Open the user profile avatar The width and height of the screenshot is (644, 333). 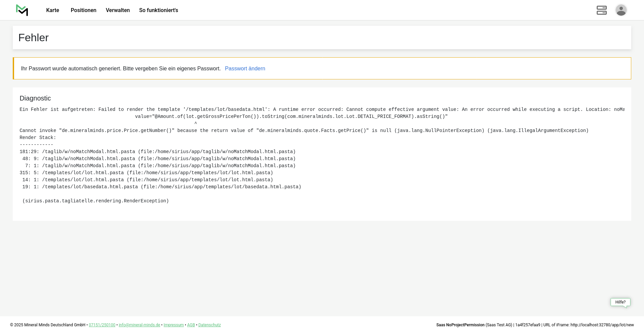tap(621, 10)
